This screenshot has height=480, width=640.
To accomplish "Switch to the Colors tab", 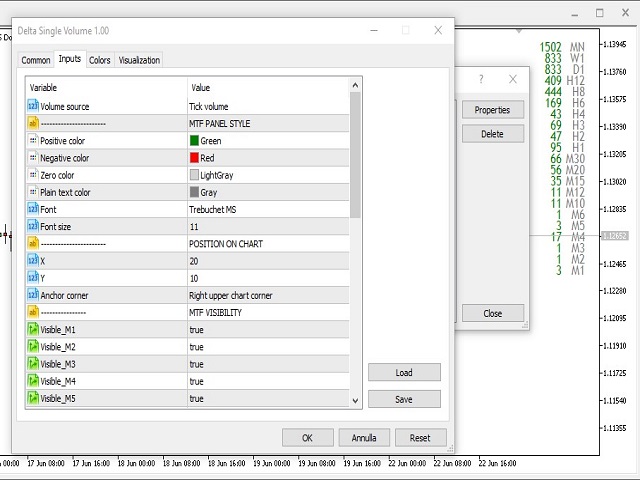I will (x=100, y=60).
